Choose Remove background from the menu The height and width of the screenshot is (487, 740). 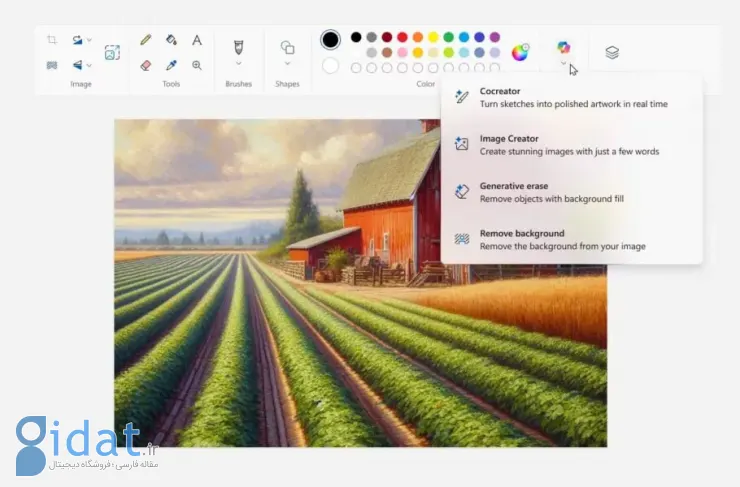[x=571, y=240]
